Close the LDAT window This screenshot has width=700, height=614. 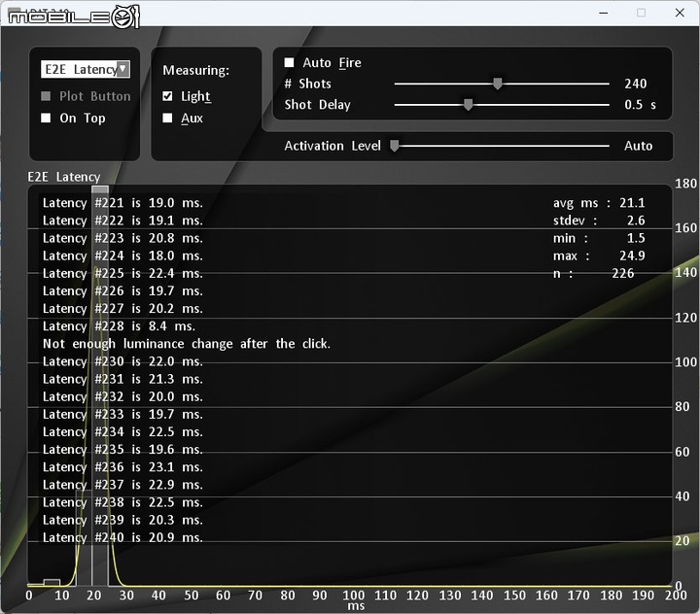[x=680, y=13]
